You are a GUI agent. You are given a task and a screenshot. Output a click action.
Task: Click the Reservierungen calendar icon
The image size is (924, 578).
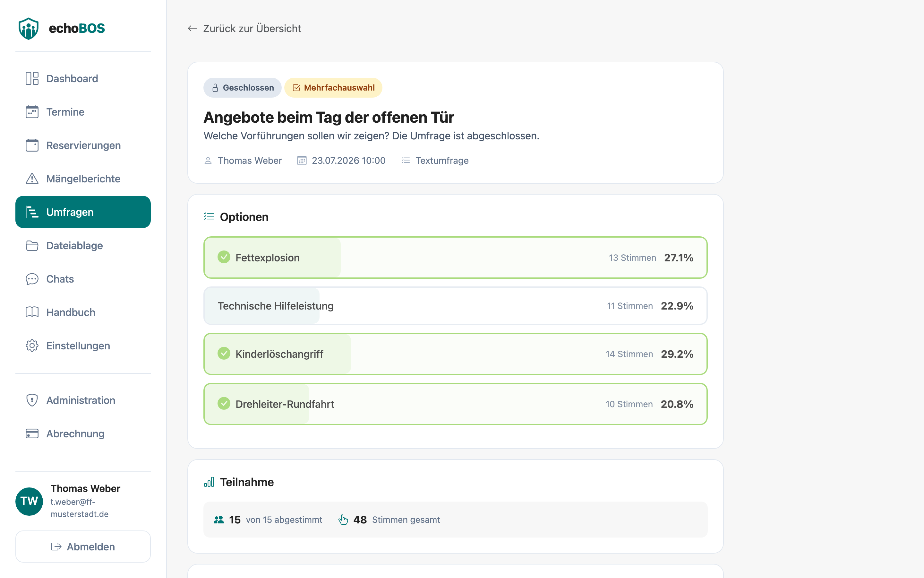pos(32,145)
